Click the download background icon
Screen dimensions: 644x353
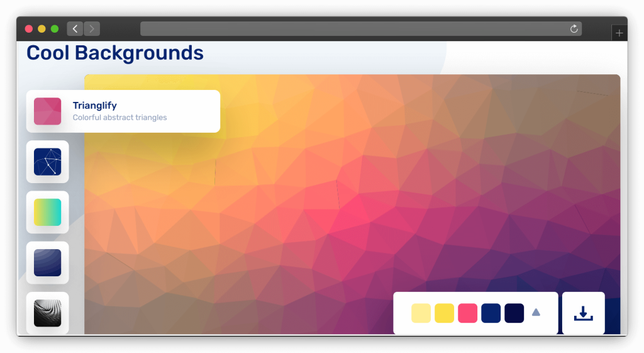click(583, 313)
